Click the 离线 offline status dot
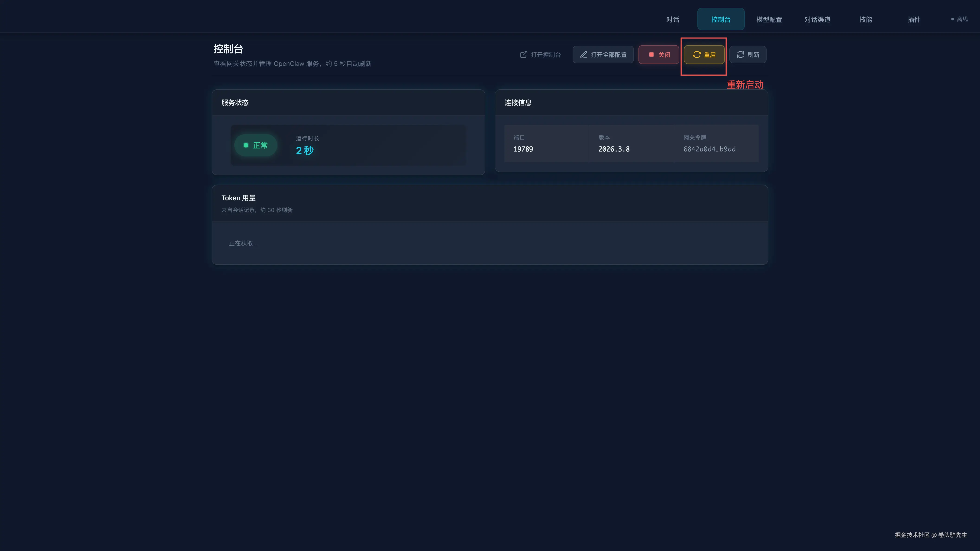This screenshot has height=551, width=980. click(952, 19)
